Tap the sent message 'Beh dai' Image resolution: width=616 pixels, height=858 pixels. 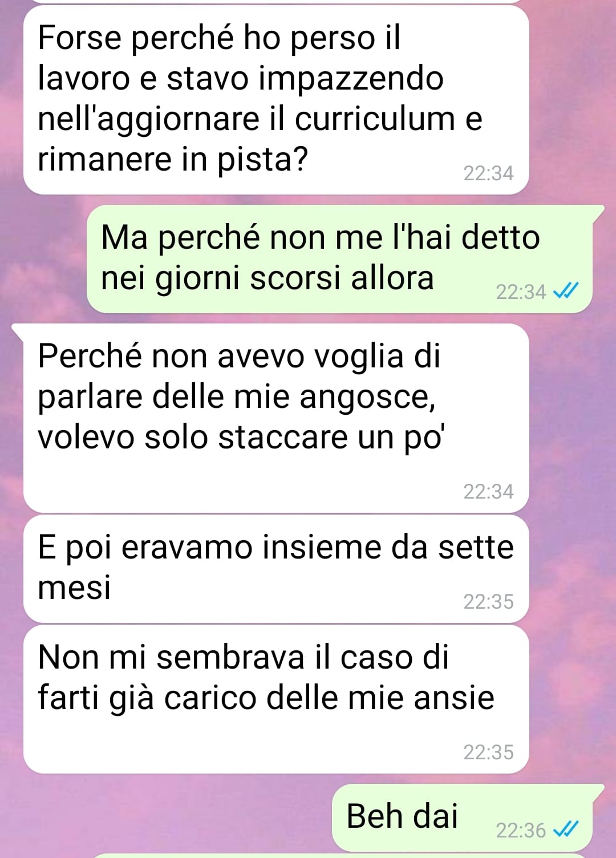point(462,817)
